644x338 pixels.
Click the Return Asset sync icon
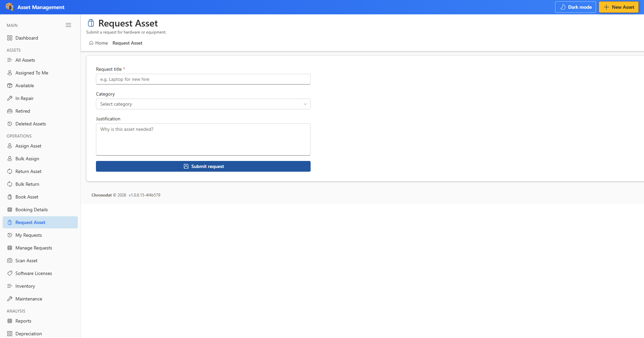pyautogui.click(x=10, y=171)
